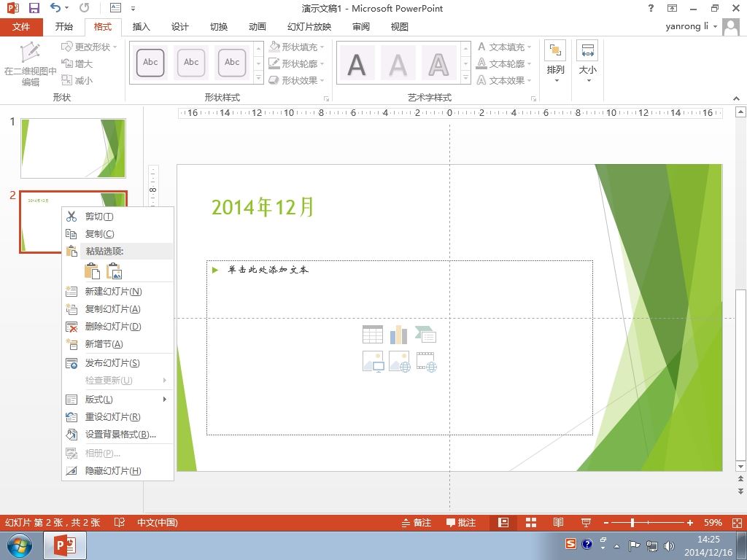Insert video placeholder icon
747x560 pixels.
click(x=426, y=362)
